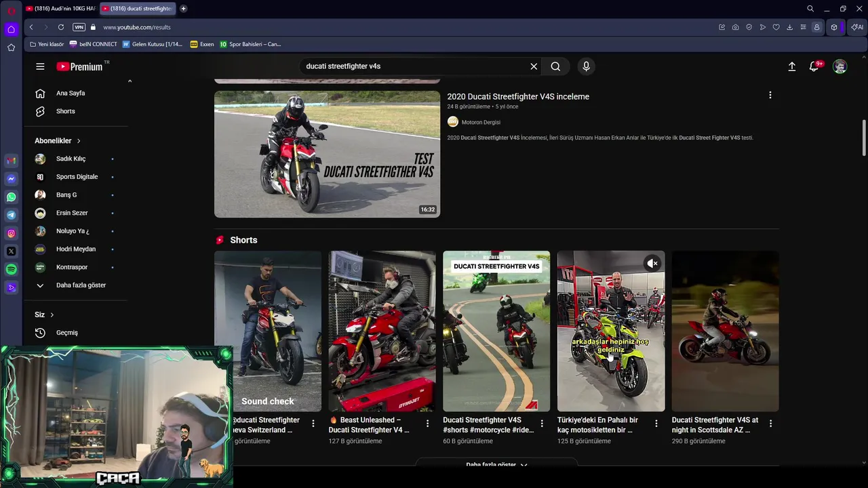The height and width of the screenshot is (488, 868).
Task: Open the Sports Digitale subscription channel
Action: point(76,177)
